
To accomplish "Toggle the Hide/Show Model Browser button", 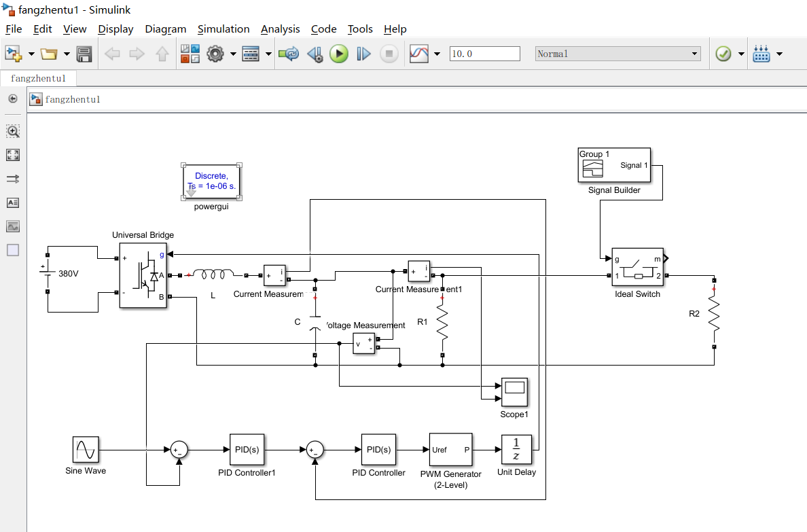I will click(x=13, y=99).
